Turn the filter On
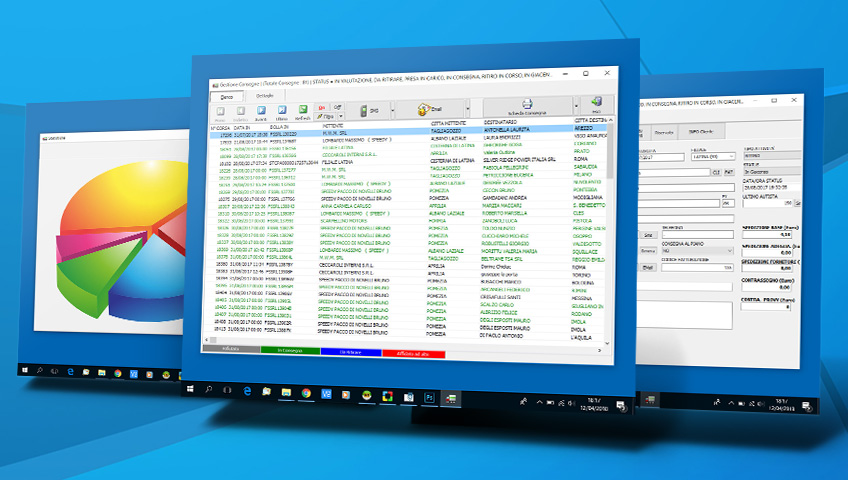Image resolution: width=848 pixels, height=480 pixels. click(x=322, y=108)
